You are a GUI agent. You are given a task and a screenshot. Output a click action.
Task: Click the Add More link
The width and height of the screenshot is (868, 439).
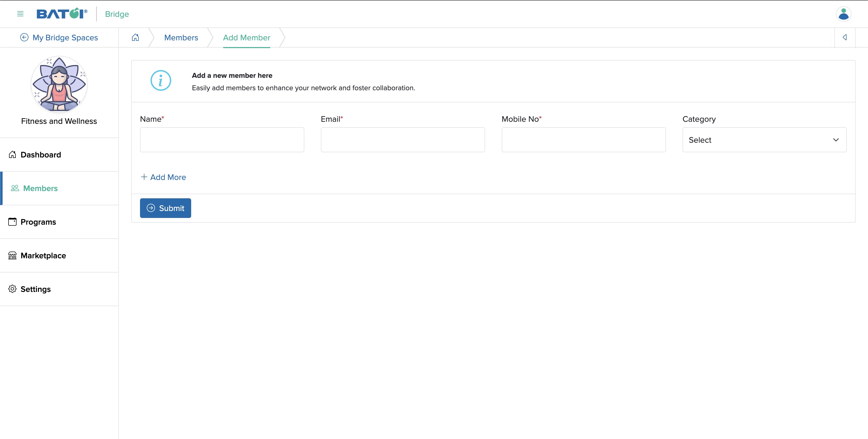point(163,177)
